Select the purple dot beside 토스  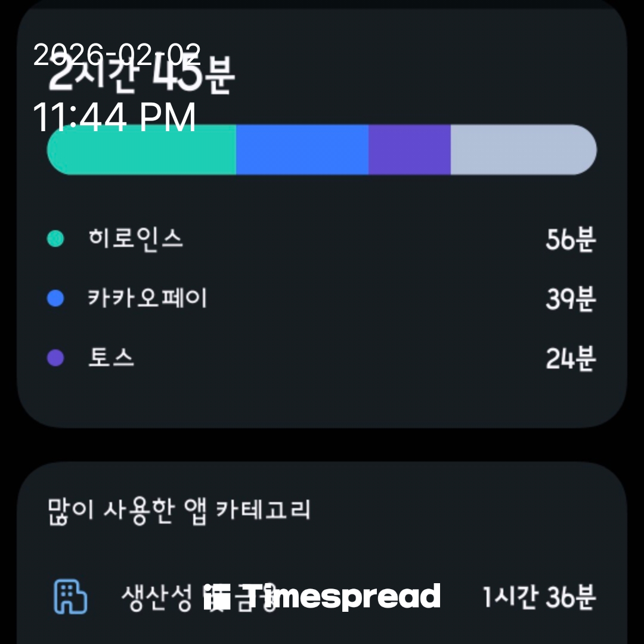click(x=55, y=358)
